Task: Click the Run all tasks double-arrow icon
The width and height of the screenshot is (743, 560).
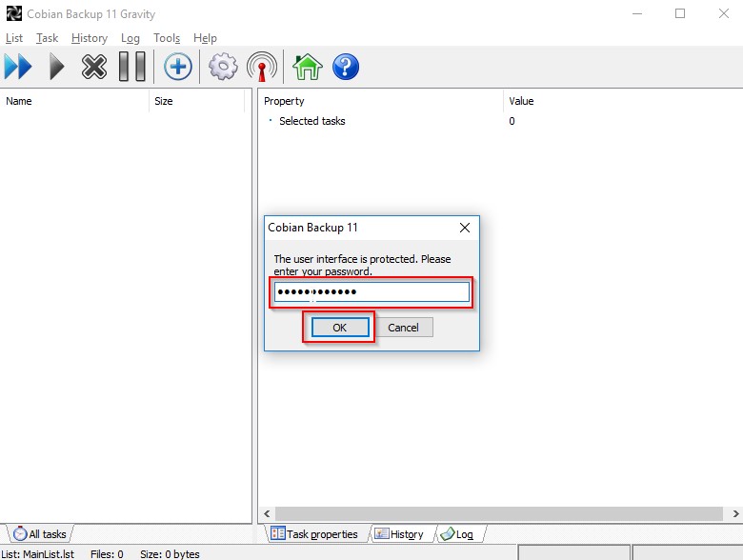Action: (x=18, y=67)
